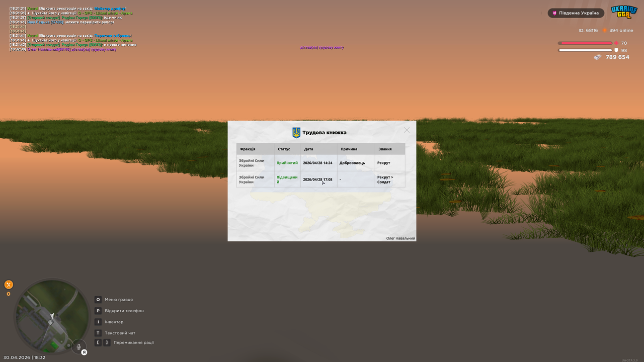Click the Трудова книжка title
Screen dimensions: 644x362
coord(324,133)
